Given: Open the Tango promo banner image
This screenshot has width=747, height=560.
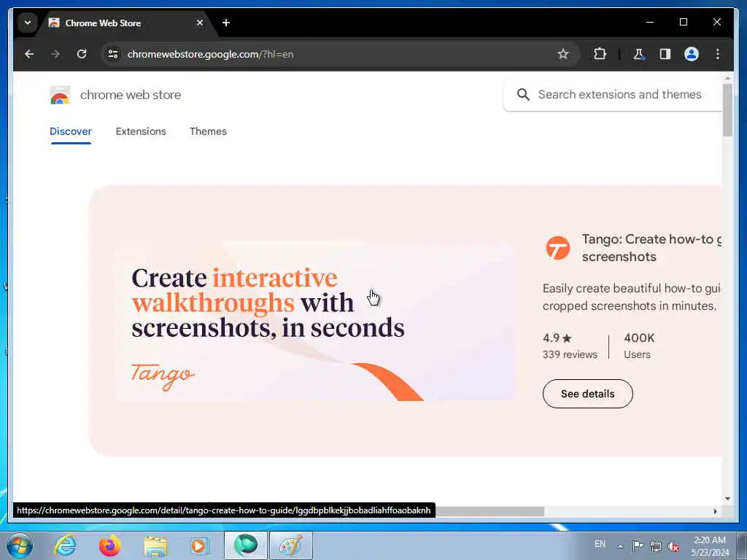Looking at the screenshot, I should coord(314,321).
